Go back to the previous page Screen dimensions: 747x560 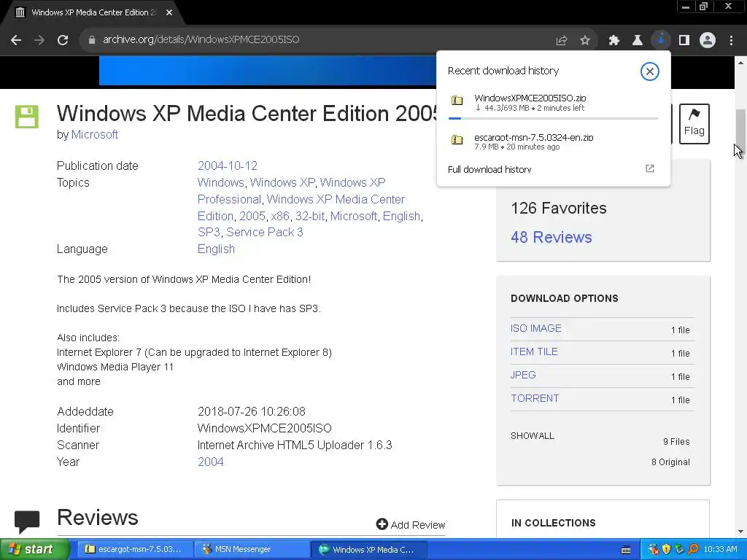coord(16,40)
